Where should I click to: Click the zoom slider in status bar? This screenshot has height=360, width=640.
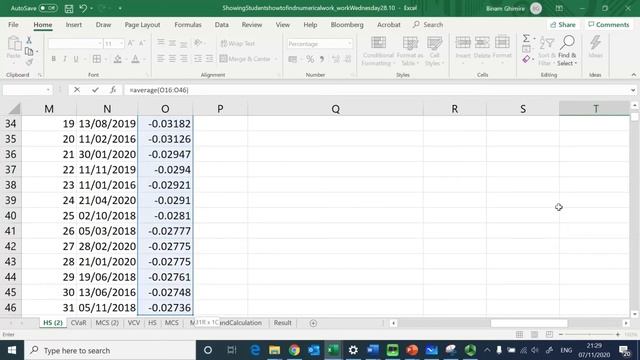click(589, 334)
